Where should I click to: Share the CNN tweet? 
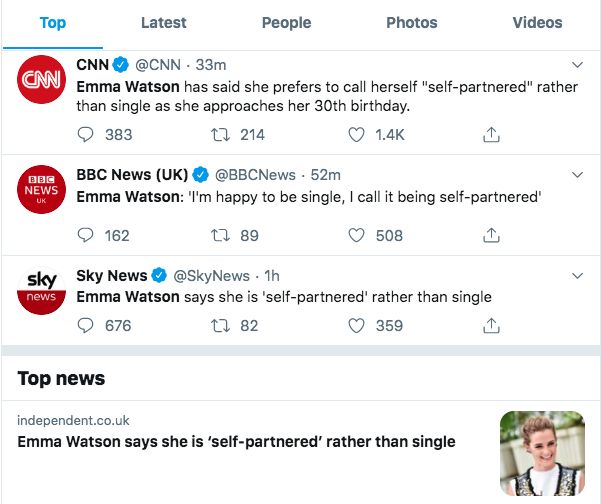[491, 134]
